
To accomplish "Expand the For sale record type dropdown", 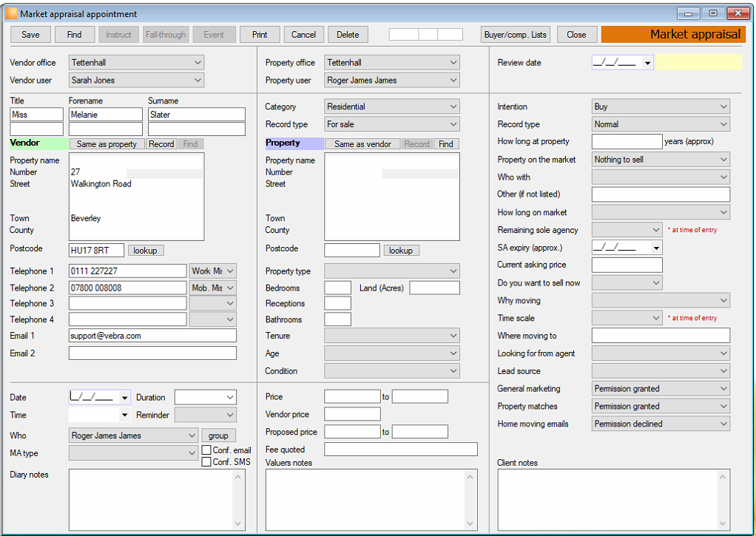I will [x=392, y=124].
